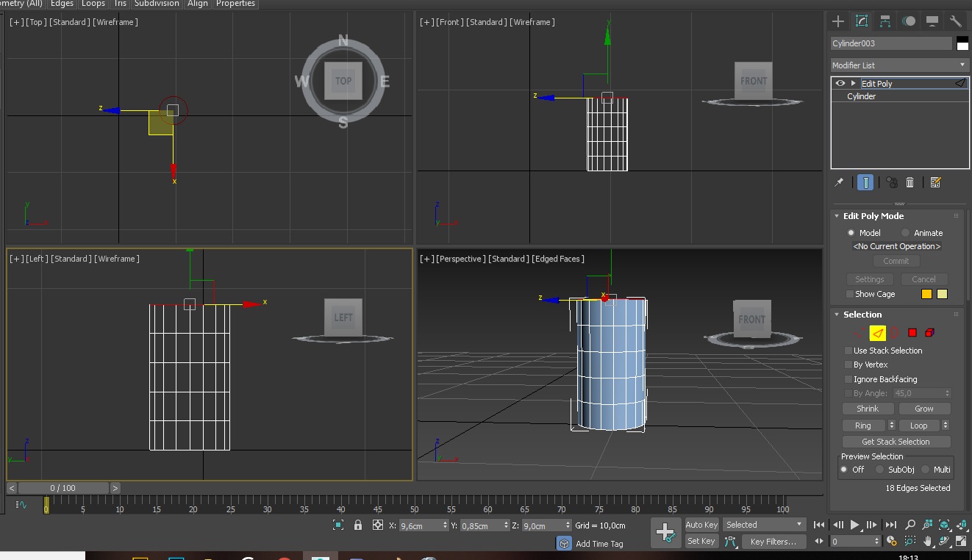Select the Element sub-object level icon

click(x=929, y=333)
